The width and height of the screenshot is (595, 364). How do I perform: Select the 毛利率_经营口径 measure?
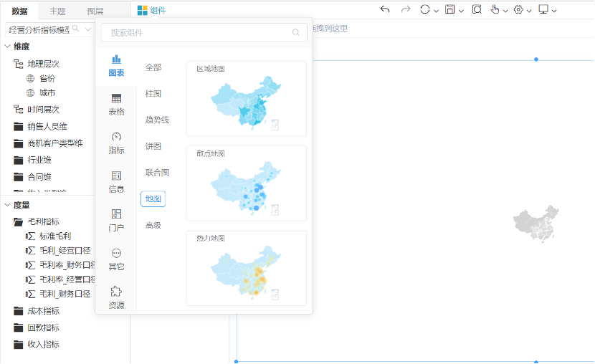(60, 279)
